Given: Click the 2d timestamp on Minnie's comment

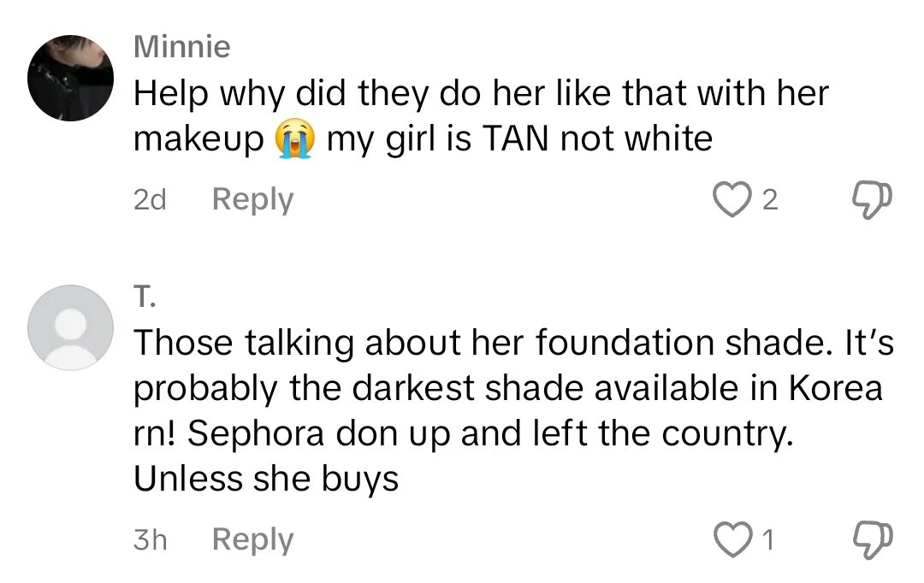Looking at the screenshot, I should (x=151, y=200).
